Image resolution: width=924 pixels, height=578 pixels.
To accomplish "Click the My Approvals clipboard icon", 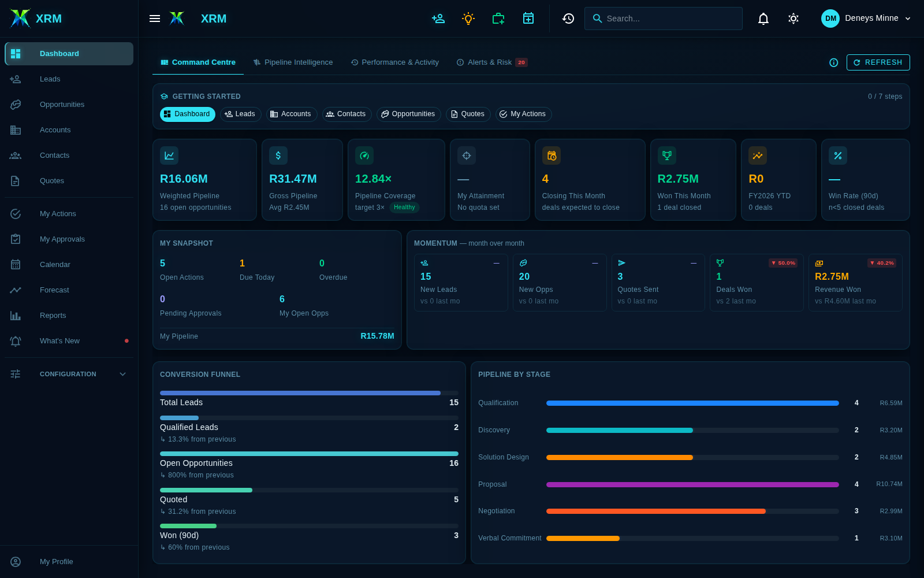I will click(x=16, y=239).
